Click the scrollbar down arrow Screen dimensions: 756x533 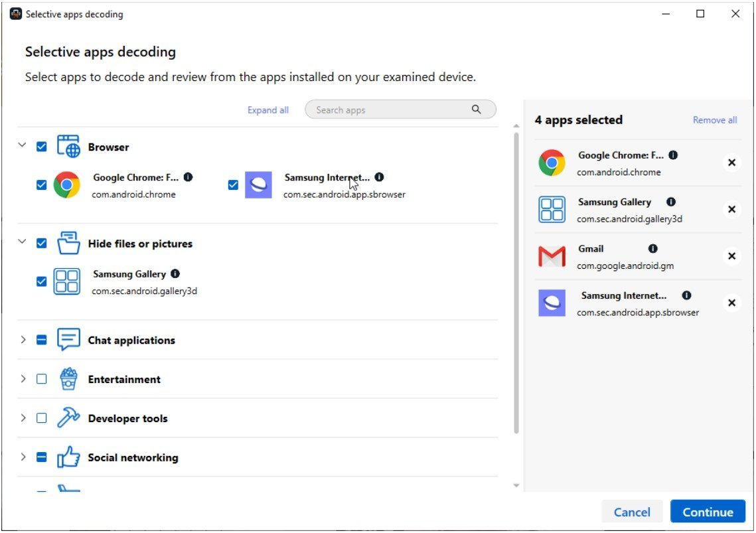pos(516,485)
